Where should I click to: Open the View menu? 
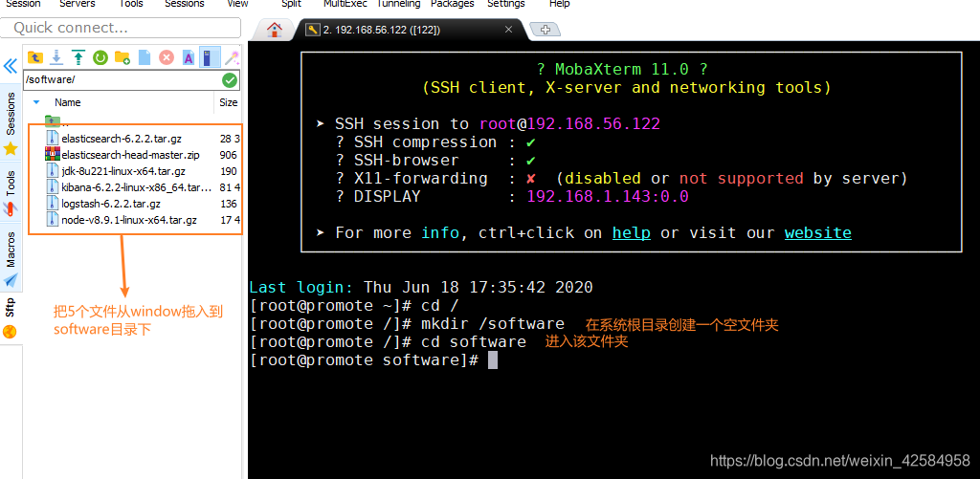point(237,4)
